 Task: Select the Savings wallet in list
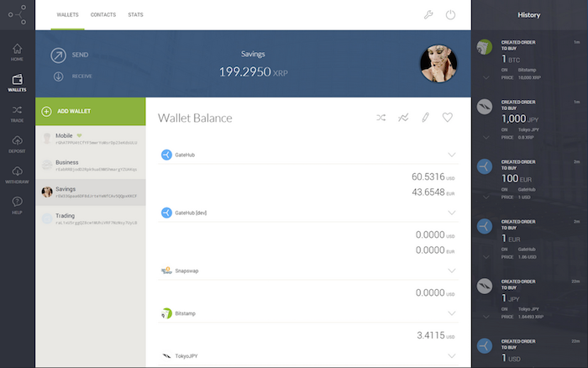(x=91, y=192)
